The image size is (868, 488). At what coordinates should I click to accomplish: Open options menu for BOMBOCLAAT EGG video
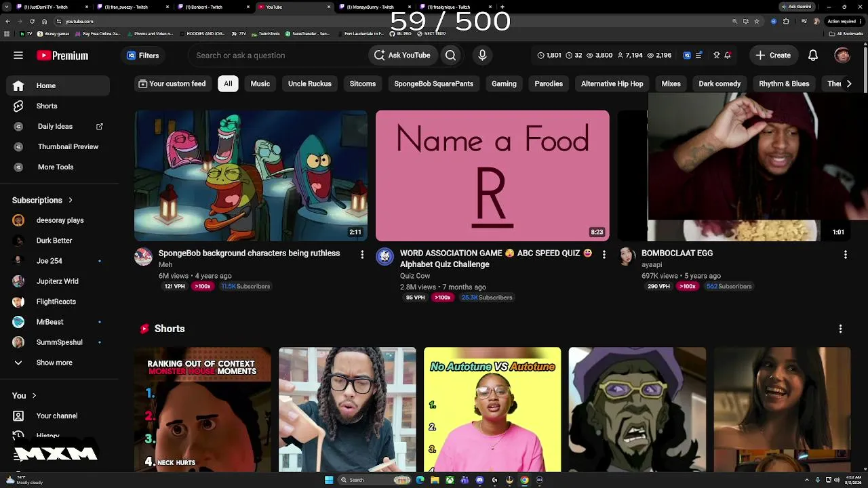pyautogui.click(x=845, y=255)
